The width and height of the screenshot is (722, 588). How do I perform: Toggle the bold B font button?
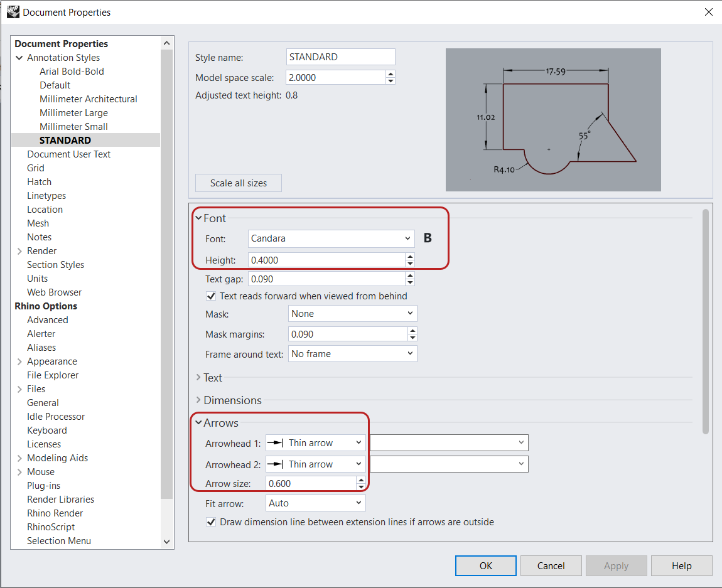pos(428,238)
